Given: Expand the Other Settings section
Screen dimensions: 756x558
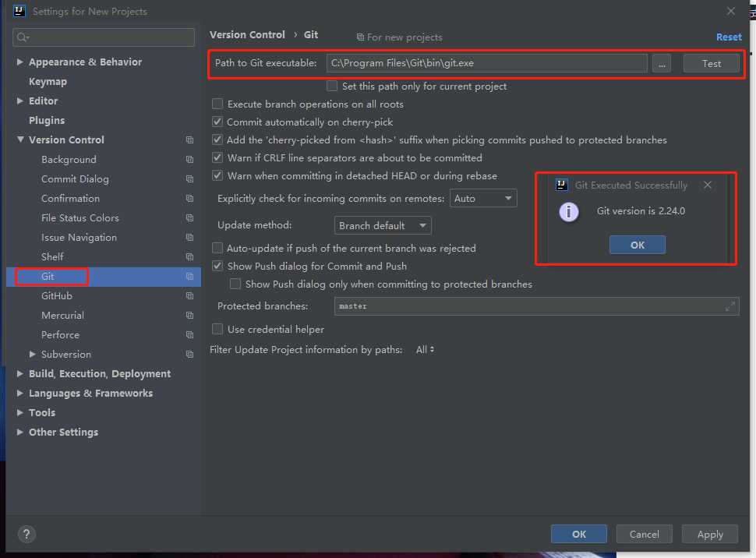Looking at the screenshot, I should click(19, 432).
